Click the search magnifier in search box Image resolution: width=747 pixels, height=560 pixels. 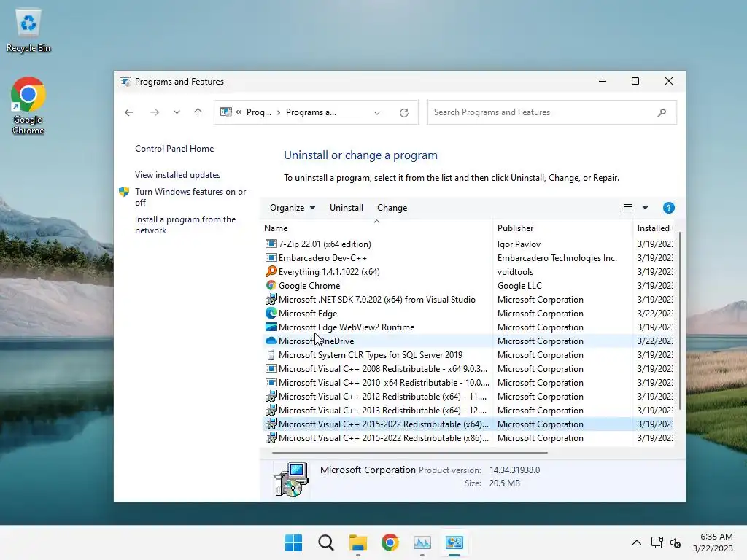pos(662,112)
